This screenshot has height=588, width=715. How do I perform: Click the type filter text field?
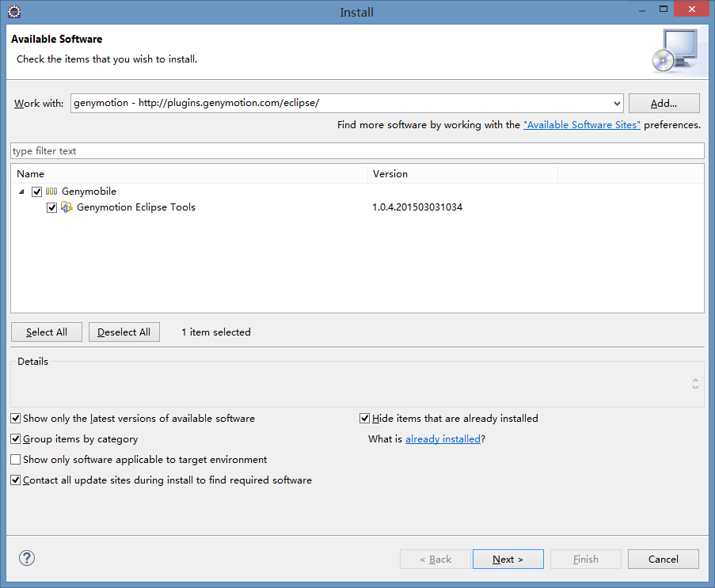[x=358, y=151]
